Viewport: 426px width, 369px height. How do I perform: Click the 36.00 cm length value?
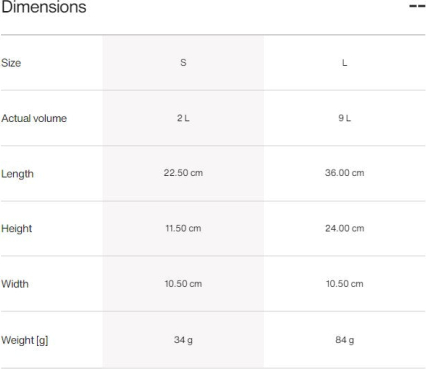pyautogui.click(x=345, y=173)
